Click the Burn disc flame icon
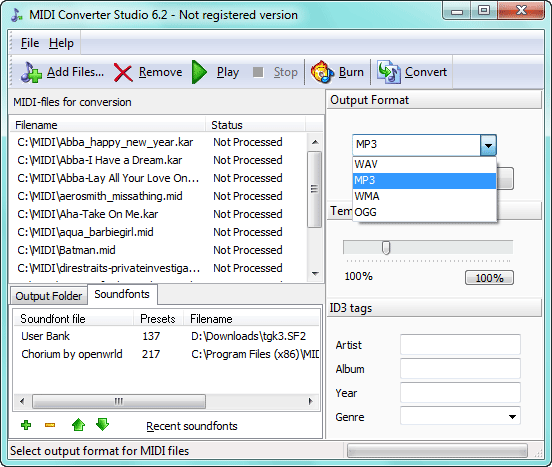Image resolution: width=552 pixels, height=467 pixels. coord(322,72)
